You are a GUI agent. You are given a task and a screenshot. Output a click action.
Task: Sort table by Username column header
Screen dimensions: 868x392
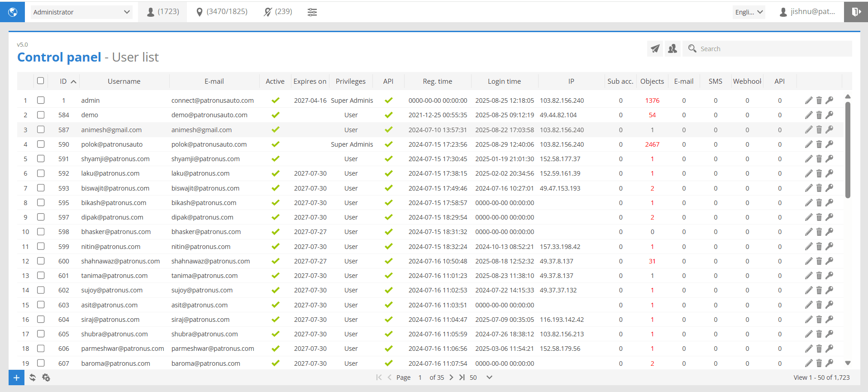pyautogui.click(x=124, y=81)
